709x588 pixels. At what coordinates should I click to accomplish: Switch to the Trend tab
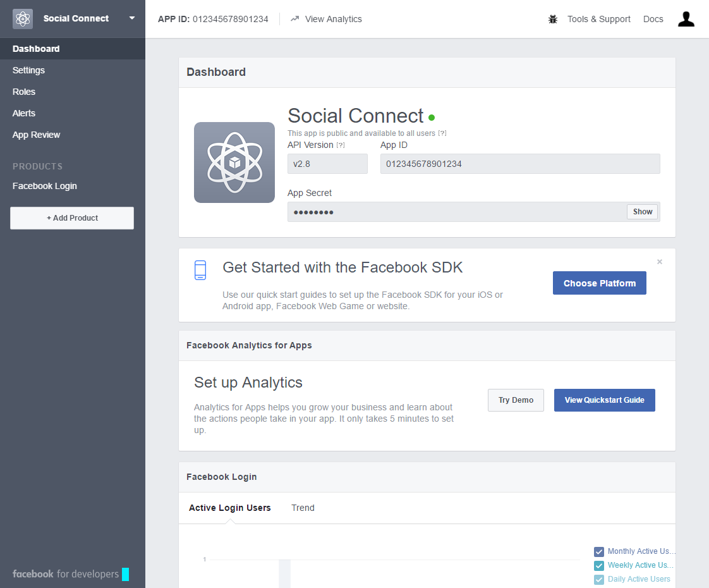pyautogui.click(x=303, y=508)
